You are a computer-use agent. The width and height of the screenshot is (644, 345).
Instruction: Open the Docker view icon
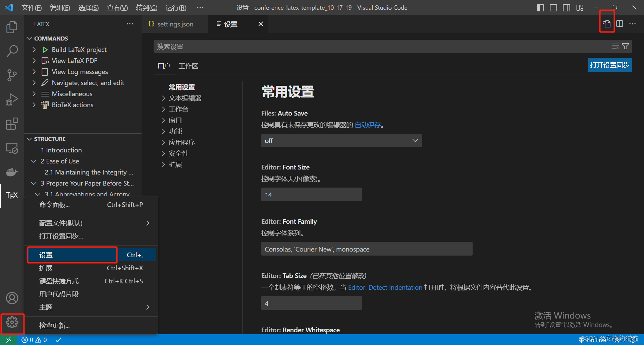pyautogui.click(x=12, y=172)
